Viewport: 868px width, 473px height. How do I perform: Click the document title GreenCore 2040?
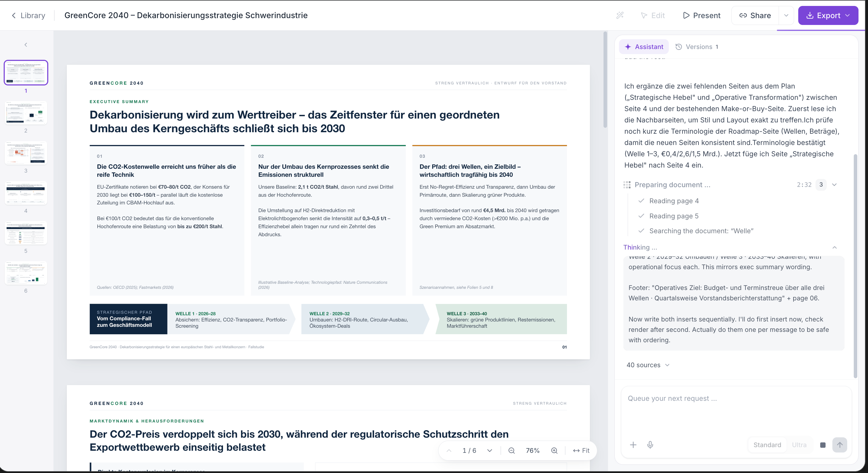[186, 15]
